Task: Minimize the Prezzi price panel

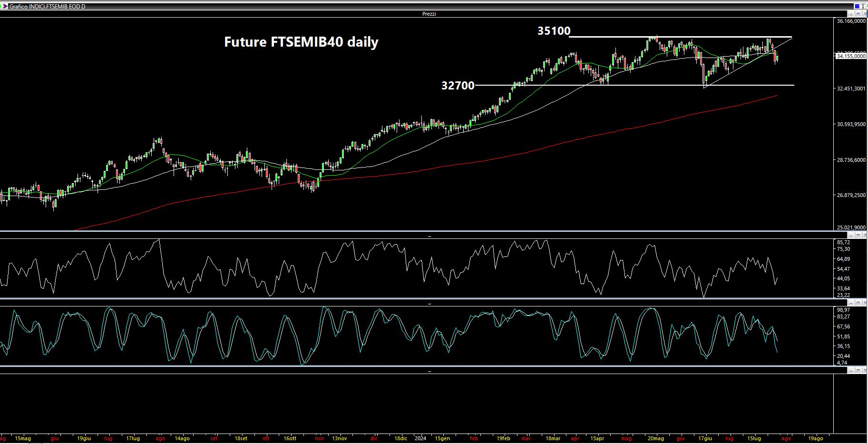Action: [x=851, y=14]
